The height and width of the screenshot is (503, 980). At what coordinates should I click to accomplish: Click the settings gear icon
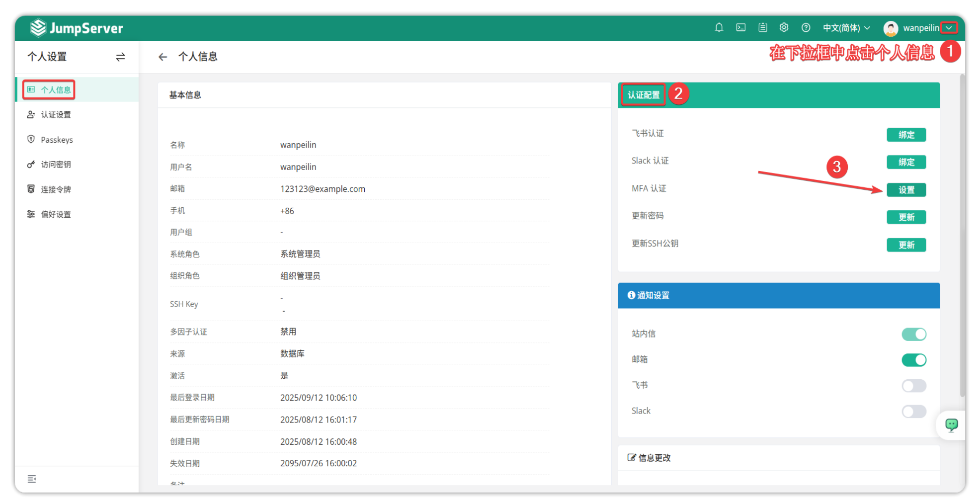coord(784,28)
